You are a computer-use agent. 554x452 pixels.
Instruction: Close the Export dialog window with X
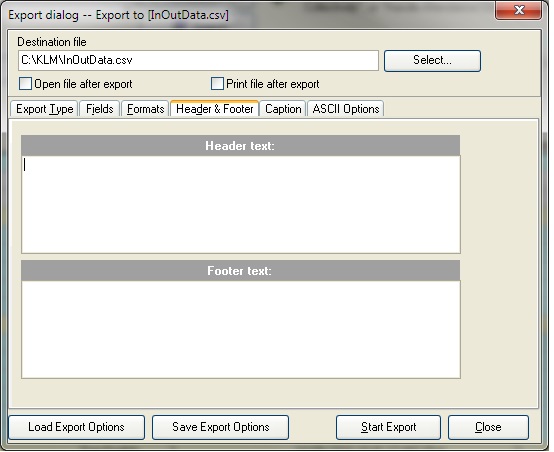click(x=519, y=10)
